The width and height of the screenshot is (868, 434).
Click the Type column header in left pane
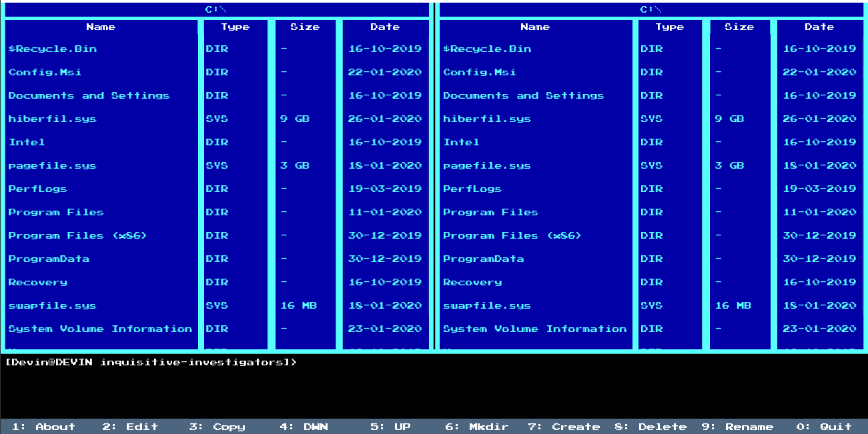(x=235, y=27)
